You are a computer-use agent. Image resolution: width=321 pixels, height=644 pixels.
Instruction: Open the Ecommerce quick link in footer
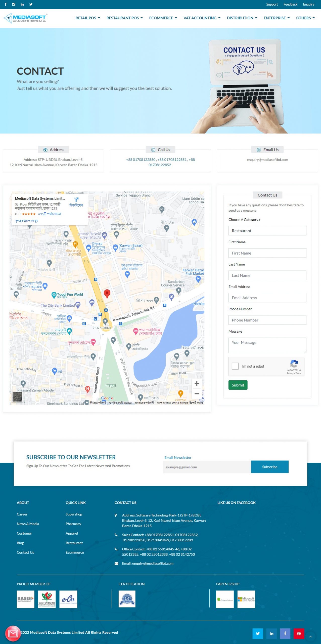75,552
